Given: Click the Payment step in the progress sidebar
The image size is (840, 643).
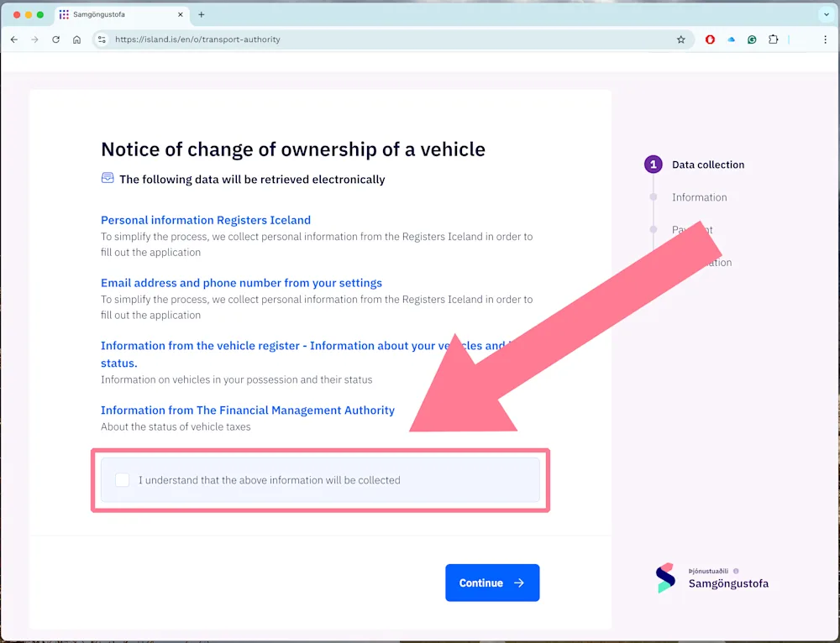Looking at the screenshot, I should (691, 229).
